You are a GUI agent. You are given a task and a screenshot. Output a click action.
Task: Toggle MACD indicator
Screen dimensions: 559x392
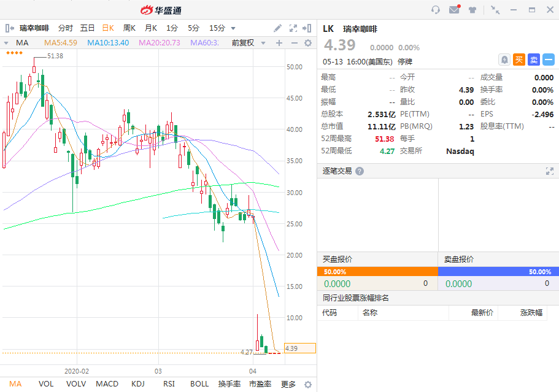click(107, 384)
